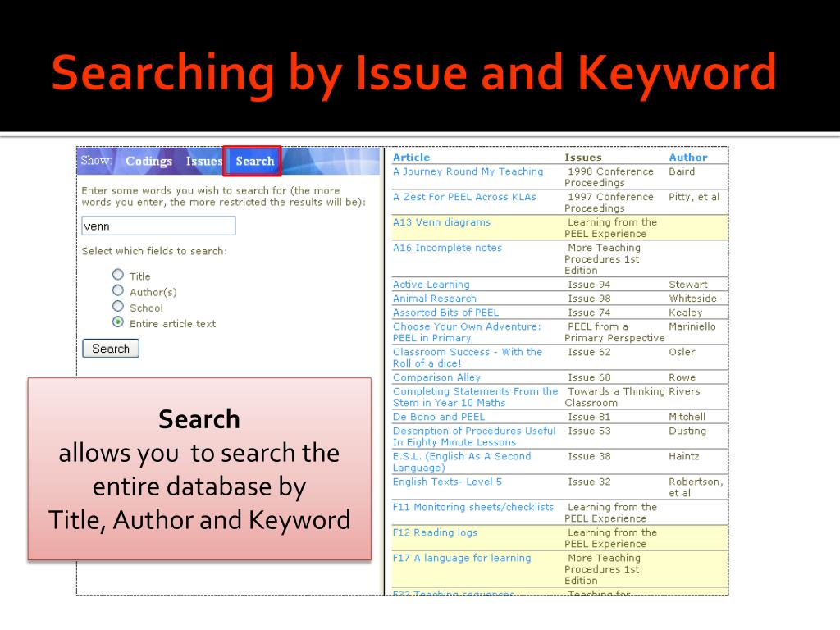Image resolution: width=840 pixels, height=630 pixels.
Task: Open the Codings tab
Action: 148,161
